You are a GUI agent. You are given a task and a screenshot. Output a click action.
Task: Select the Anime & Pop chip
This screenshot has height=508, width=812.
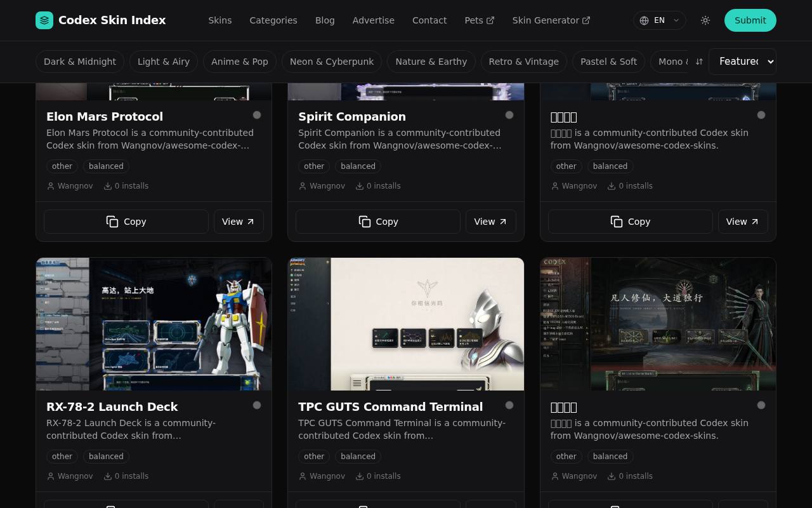(x=240, y=62)
